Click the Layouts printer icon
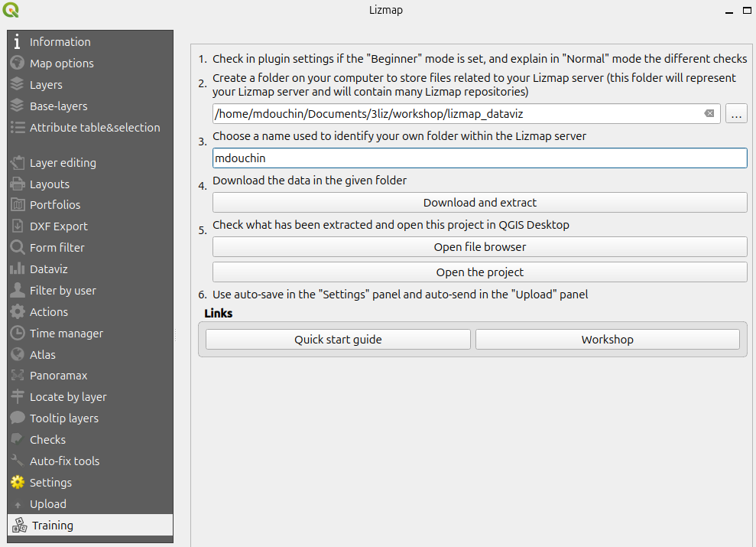The image size is (756, 547). click(18, 184)
